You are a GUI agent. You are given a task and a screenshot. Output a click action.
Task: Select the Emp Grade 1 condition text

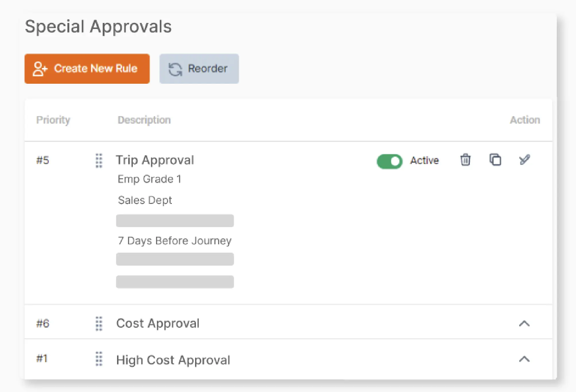point(149,179)
